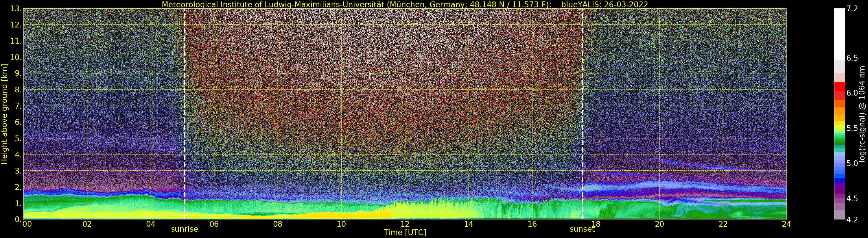Screen dimensions: 868x238
Task: Click the white dashed sunset marker line
Action: [583, 114]
